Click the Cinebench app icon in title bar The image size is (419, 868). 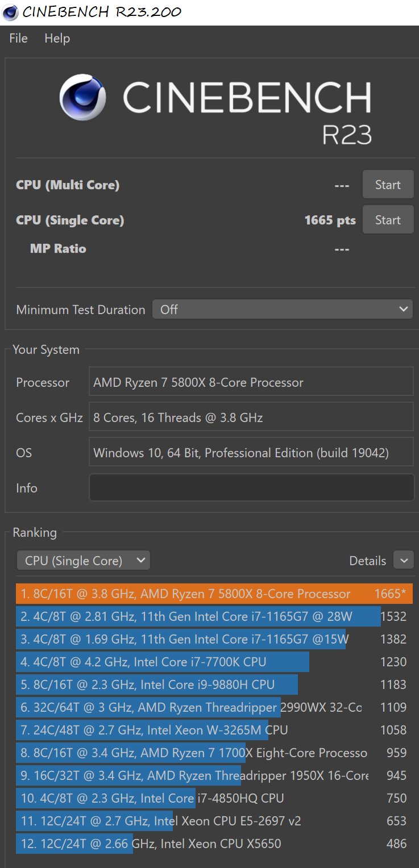[x=10, y=12]
